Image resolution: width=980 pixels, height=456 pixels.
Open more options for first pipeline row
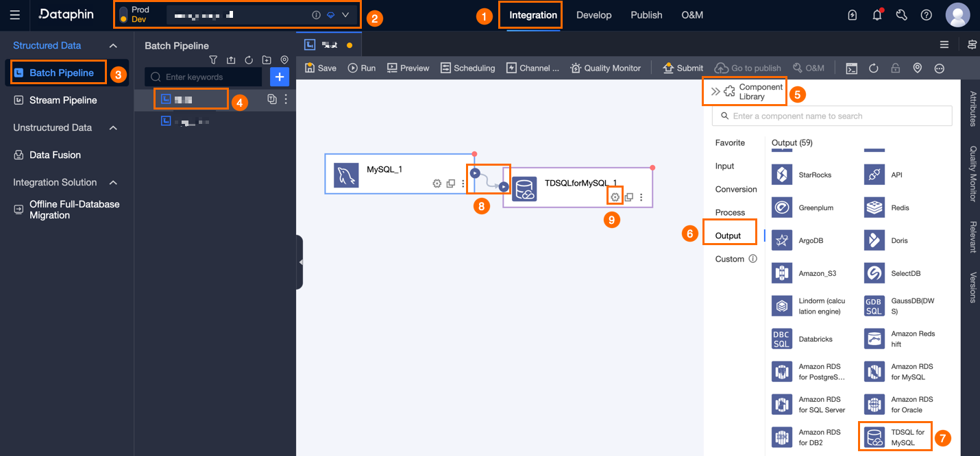coord(286,99)
